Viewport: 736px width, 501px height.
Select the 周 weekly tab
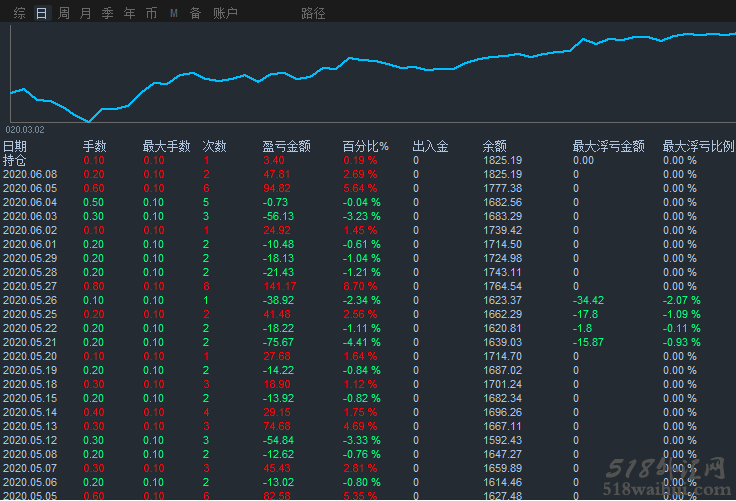click(64, 13)
